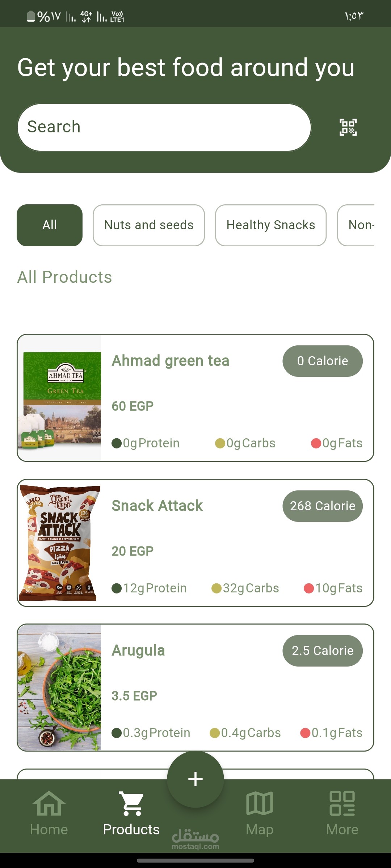View the Snack Attack product image
The height and width of the screenshot is (868, 391).
pyautogui.click(x=60, y=543)
